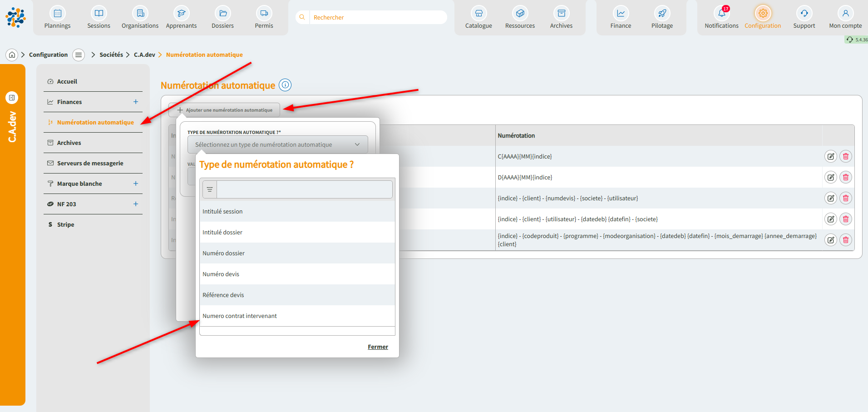
Task: Click the home icon in breadcrumb
Action: click(x=12, y=55)
